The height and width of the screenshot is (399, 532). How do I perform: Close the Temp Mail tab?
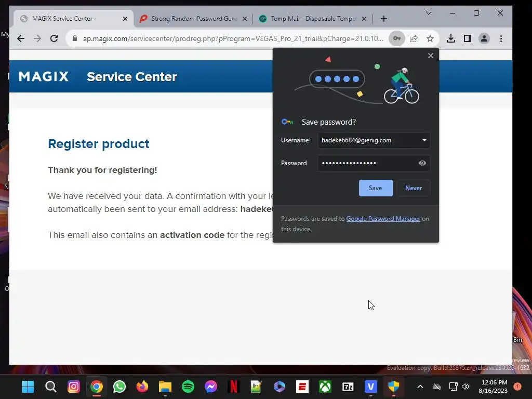(364, 19)
